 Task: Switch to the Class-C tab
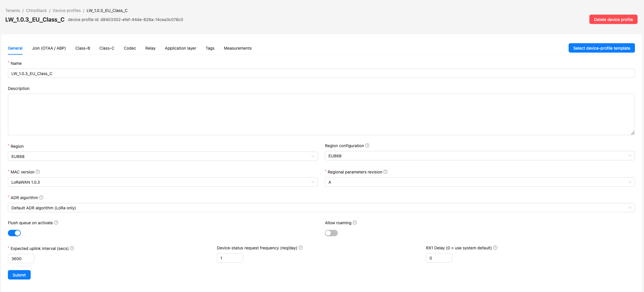tap(107, 48)
